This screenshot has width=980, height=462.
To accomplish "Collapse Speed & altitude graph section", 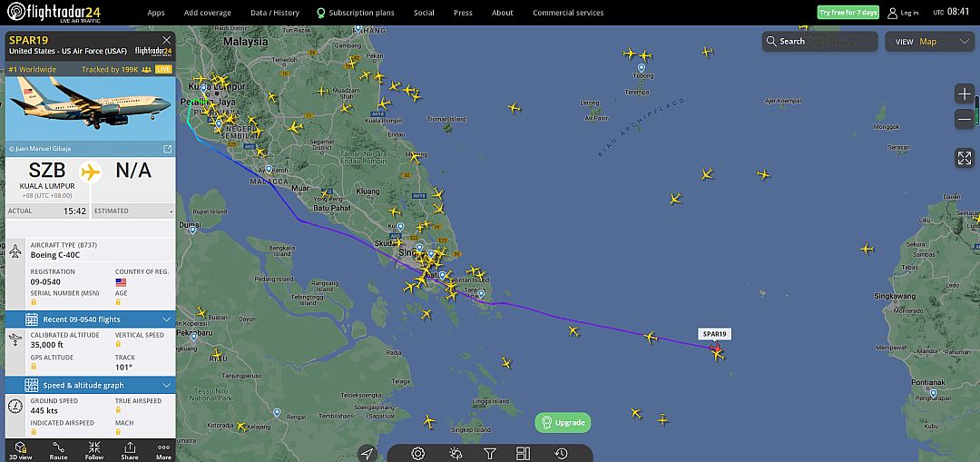I will [91, 385].
